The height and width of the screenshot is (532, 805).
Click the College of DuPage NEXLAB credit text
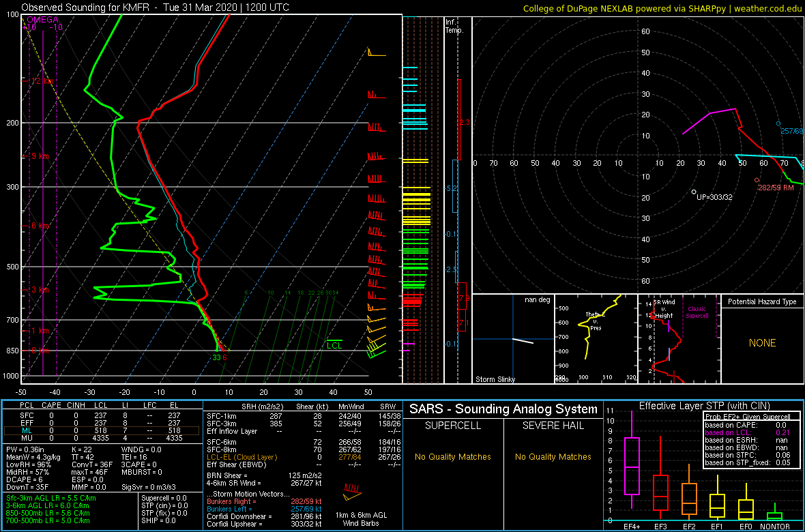663,8
